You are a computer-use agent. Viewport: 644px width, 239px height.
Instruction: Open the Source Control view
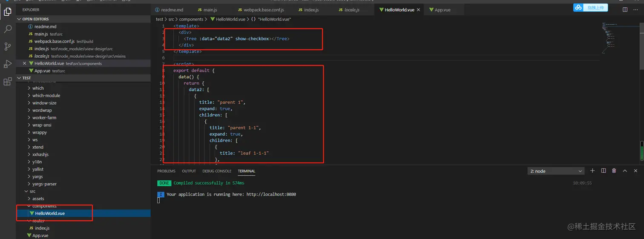coord(7,46)
